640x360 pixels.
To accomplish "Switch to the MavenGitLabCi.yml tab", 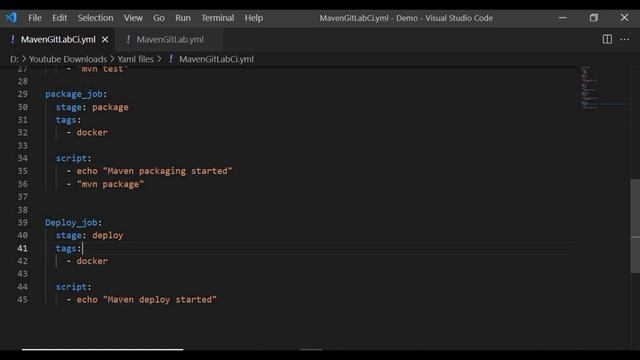I will pyautogui.click(x=58, y=40).
